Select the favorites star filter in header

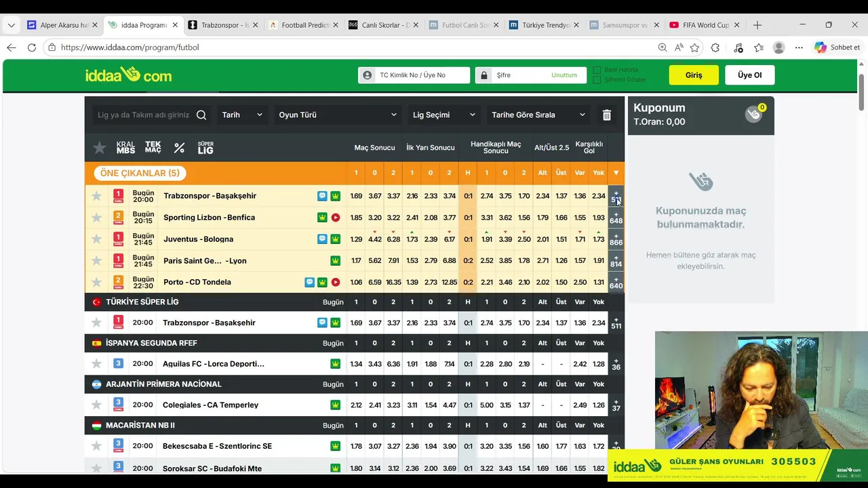[100, 148]
